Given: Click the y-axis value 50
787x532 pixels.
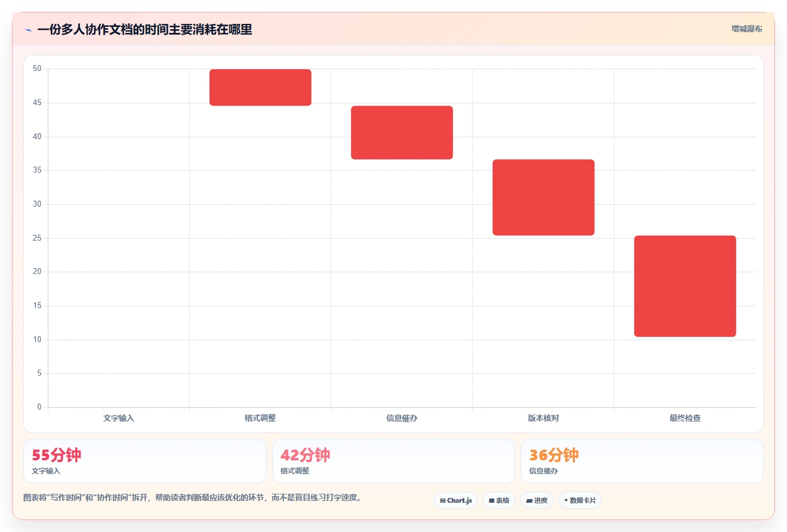Looking at the screenshot, I should click(x=38, y=69).
